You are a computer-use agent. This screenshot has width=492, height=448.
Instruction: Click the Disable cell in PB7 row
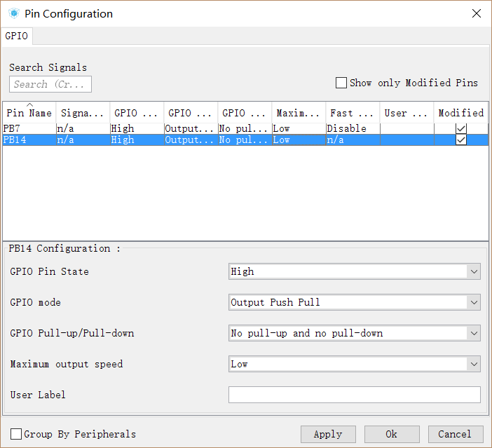(353, 128)
